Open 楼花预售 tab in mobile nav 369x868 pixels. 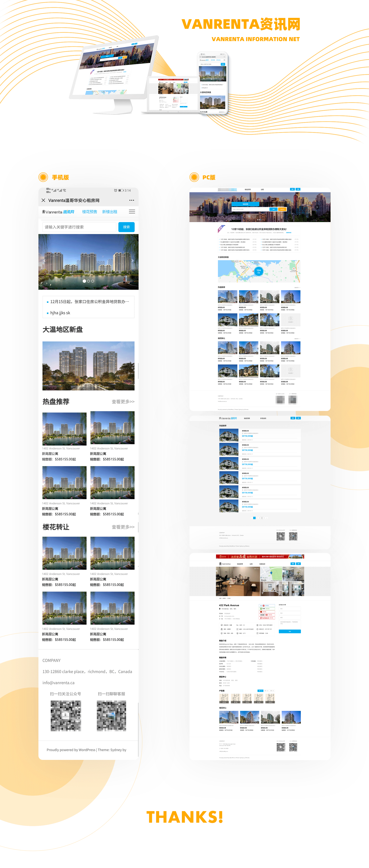pos(89,212)
